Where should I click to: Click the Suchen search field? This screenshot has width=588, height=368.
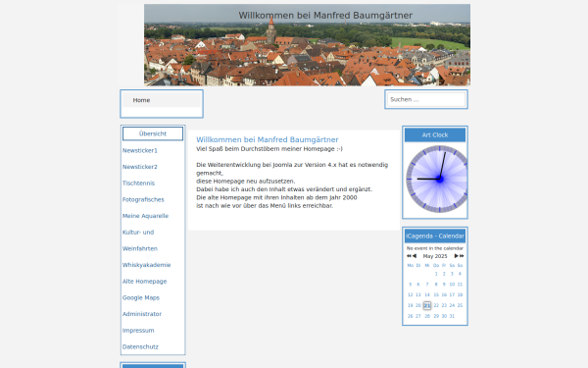coord(426,99)
